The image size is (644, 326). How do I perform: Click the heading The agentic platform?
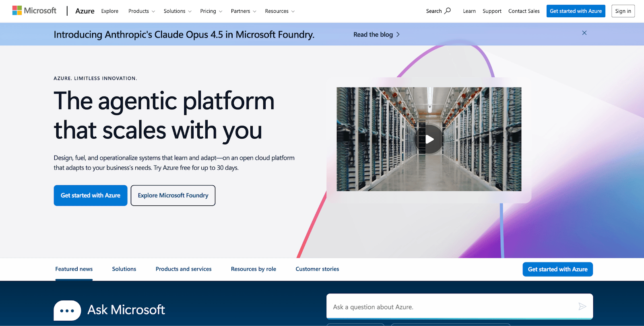point(164,115)
